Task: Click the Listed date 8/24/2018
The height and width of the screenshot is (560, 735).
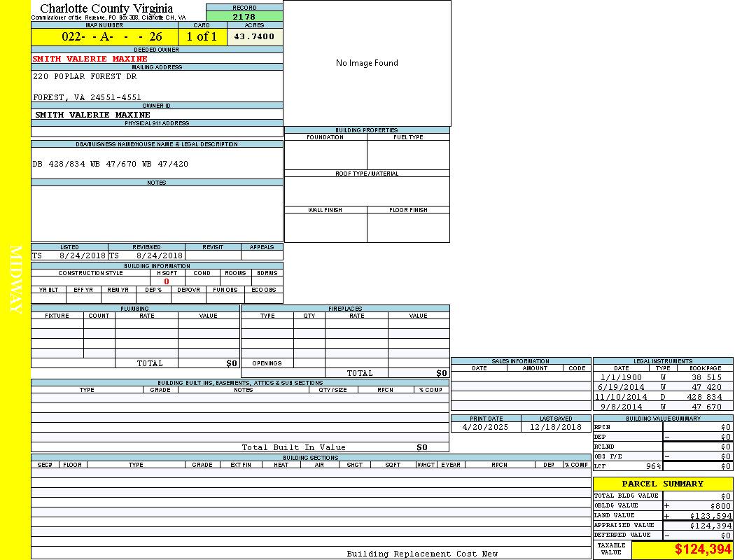Action: [82, 256]
